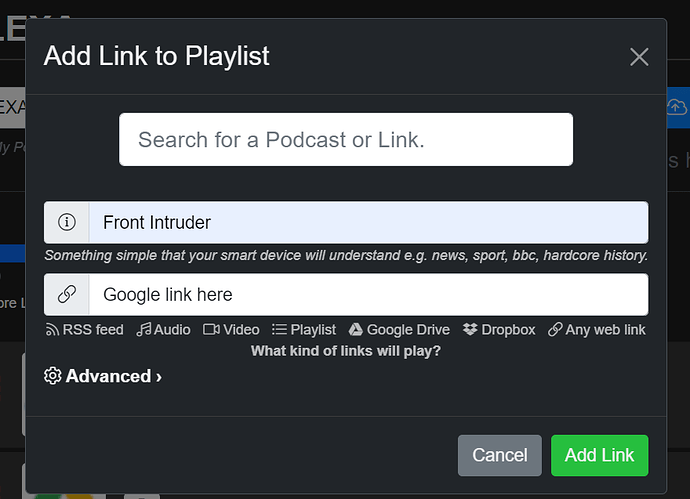
Task: Click the Video camera icon
Action: [211, 329]
